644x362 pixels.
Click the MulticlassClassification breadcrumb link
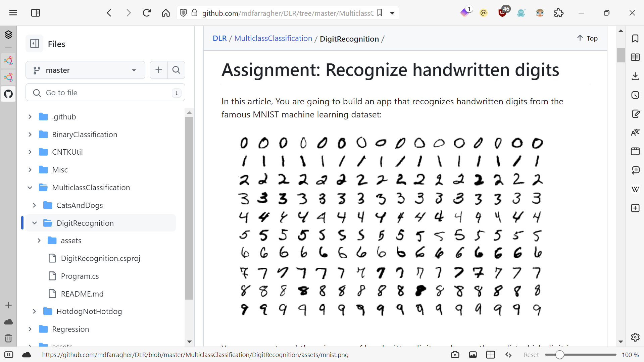[273, 39]
